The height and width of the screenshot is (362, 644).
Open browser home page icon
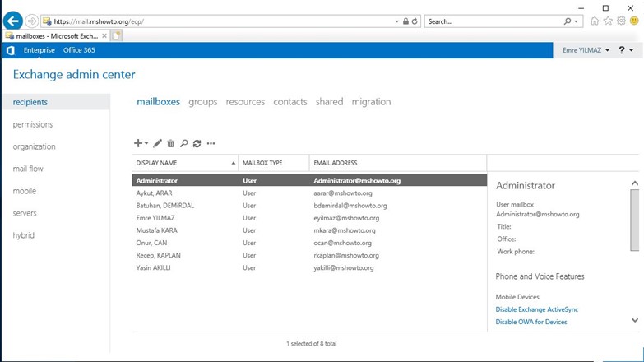[595, 21]
